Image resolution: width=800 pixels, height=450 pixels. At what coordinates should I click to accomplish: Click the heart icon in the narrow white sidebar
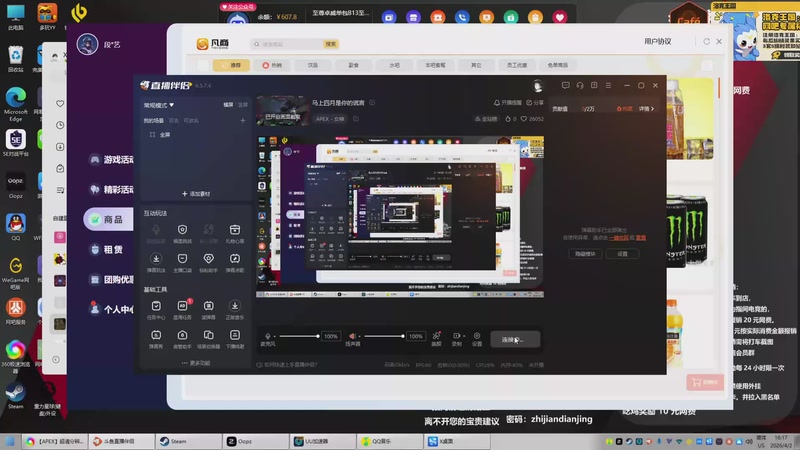60,104
